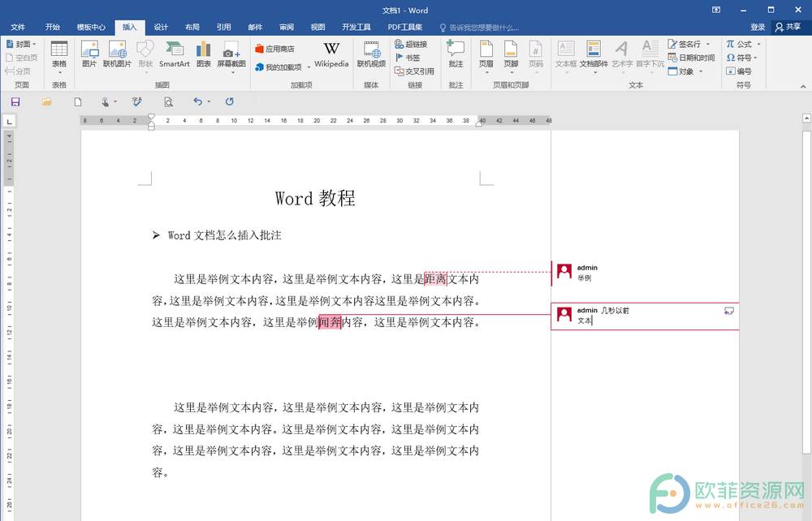812x521 pixels.
Task: Open the 开发工具 developer tab
Action: tap(356, 27)
